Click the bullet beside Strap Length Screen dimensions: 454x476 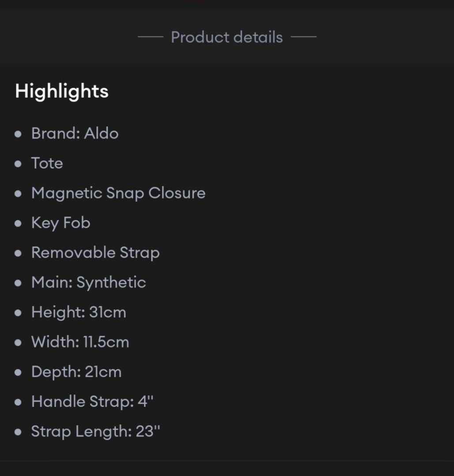(18, 432)
